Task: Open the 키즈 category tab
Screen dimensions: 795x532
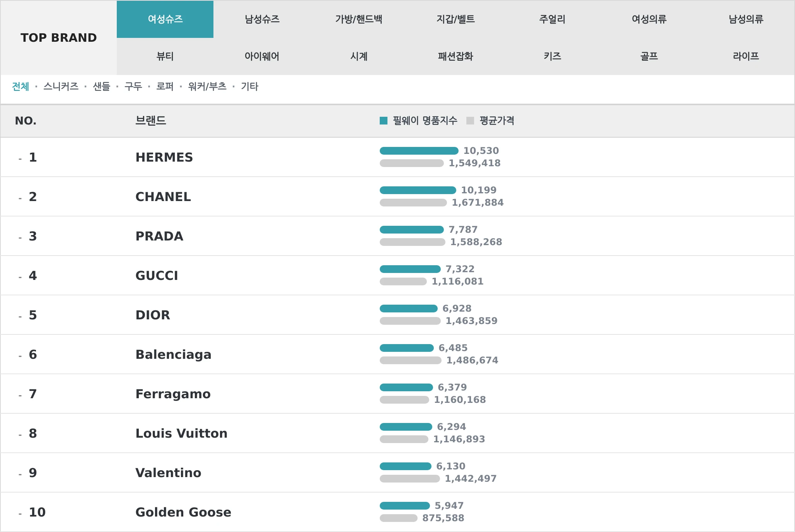Action: 552,56
